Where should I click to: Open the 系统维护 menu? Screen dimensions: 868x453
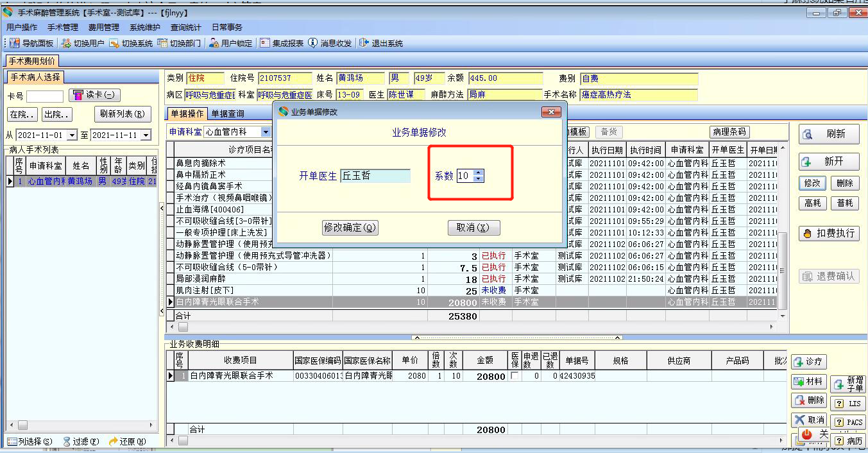tap(145, 28)
